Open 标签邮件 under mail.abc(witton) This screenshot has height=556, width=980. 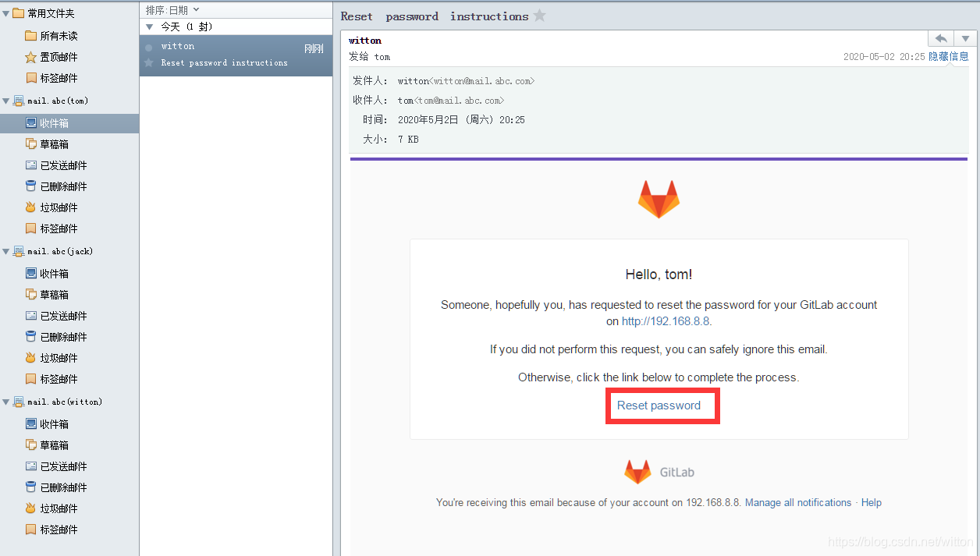coord(51,529)
